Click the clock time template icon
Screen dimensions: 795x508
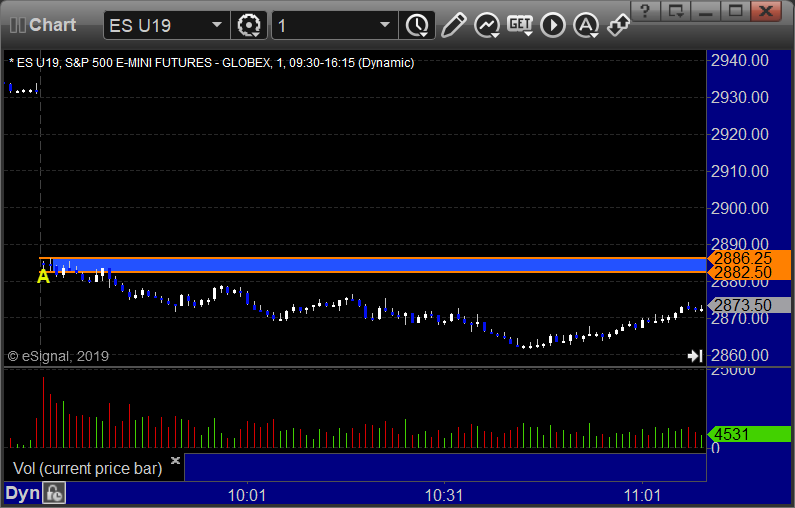(416, 25)
